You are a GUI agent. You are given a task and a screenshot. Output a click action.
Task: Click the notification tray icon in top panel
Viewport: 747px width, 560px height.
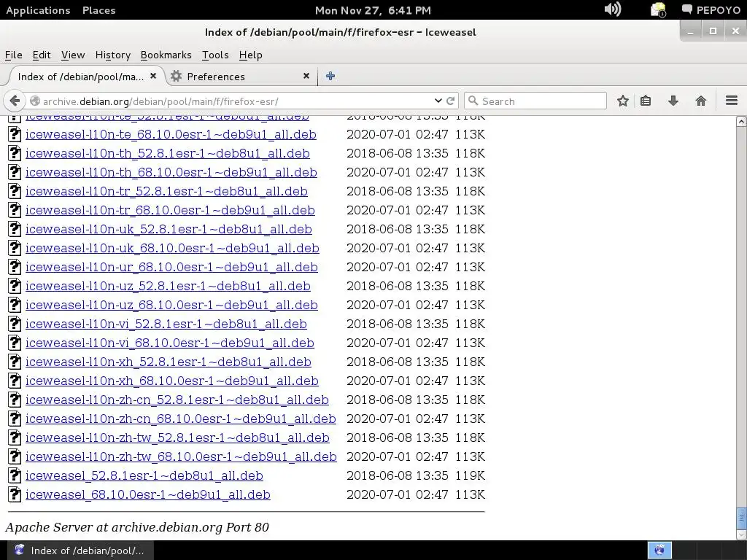[658, 10]
